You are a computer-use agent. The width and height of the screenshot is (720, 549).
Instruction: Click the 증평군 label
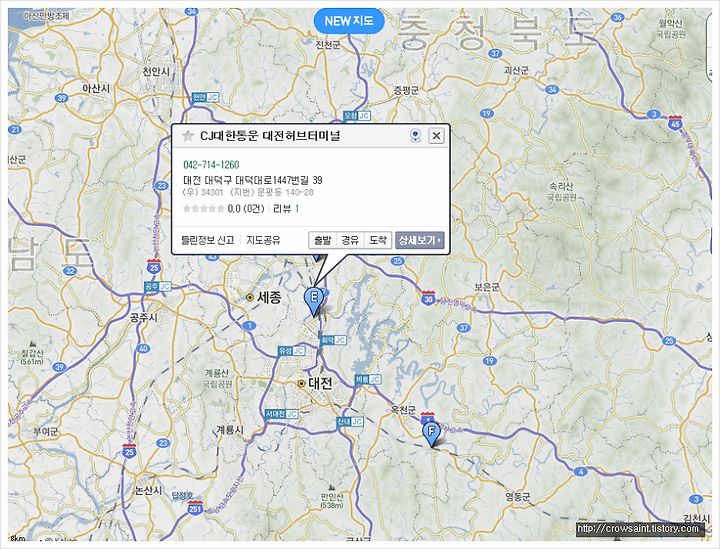pos(406,90)
